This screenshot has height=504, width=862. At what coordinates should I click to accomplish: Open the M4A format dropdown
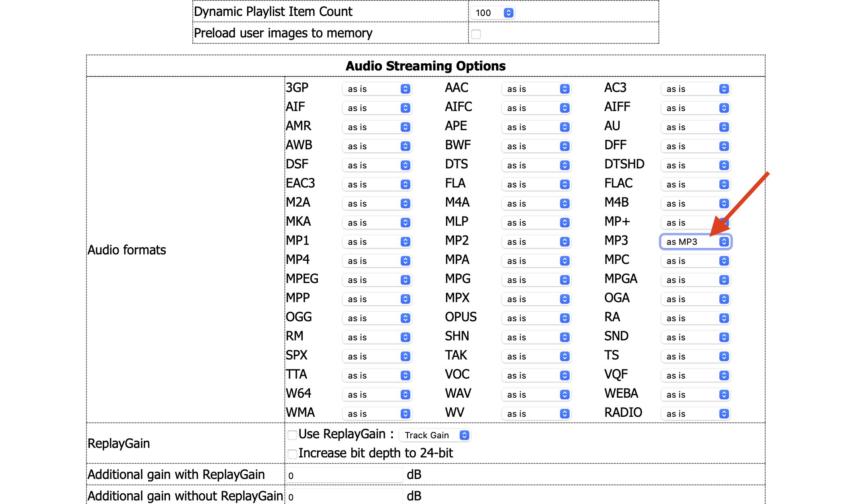coord(536,203)
